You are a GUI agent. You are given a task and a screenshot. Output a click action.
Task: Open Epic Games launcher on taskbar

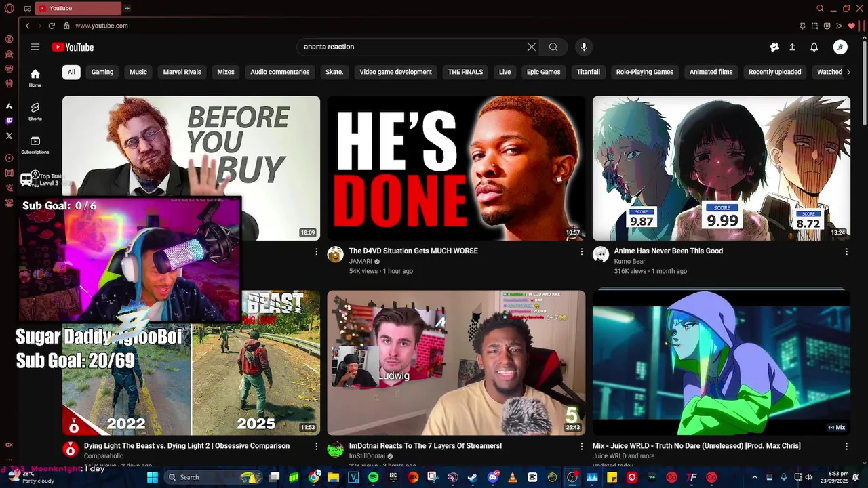[393, 477]
